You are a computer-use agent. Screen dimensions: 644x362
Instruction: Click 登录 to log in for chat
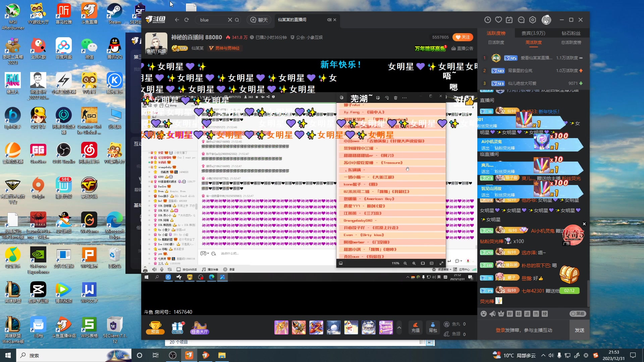pos(500,330)
